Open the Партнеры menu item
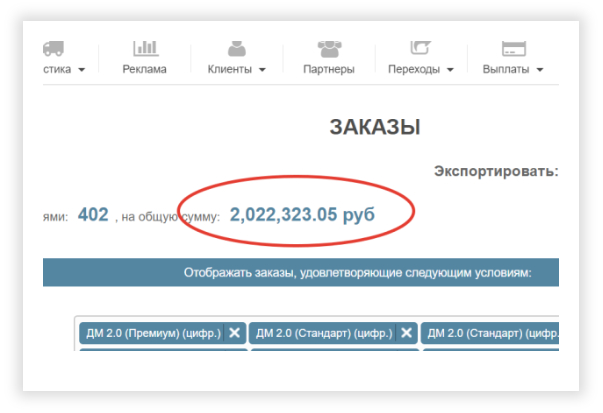Image resolution: width=603 pixels, height=413 pixels. [329, 69]
